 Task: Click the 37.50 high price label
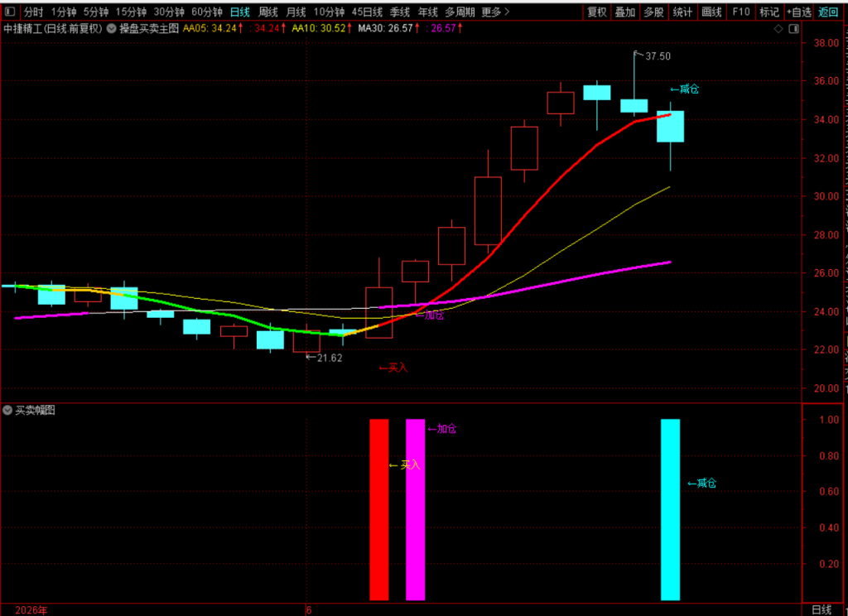(x=658, y=56)
